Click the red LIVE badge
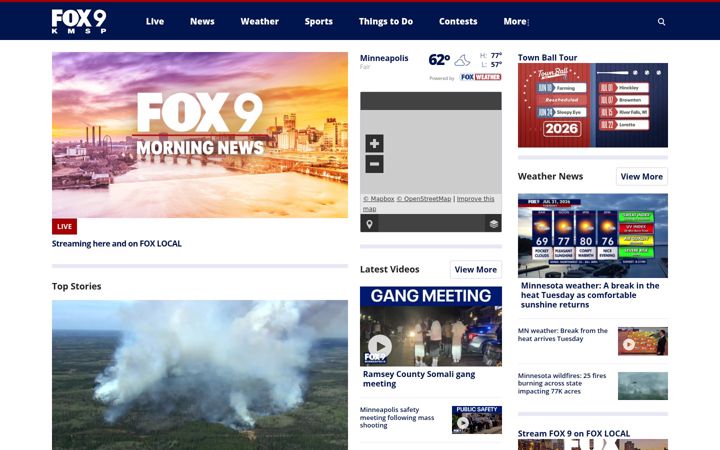 [x=64, y=226]
